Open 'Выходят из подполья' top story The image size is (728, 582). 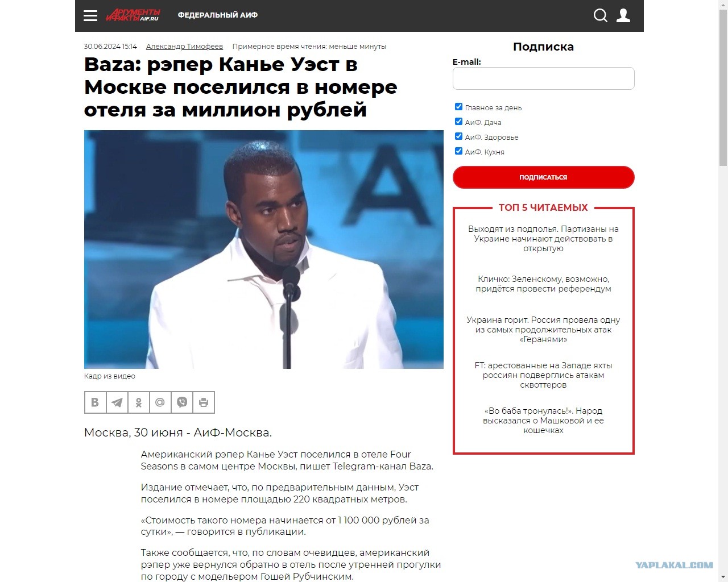(x=543, y=239)
